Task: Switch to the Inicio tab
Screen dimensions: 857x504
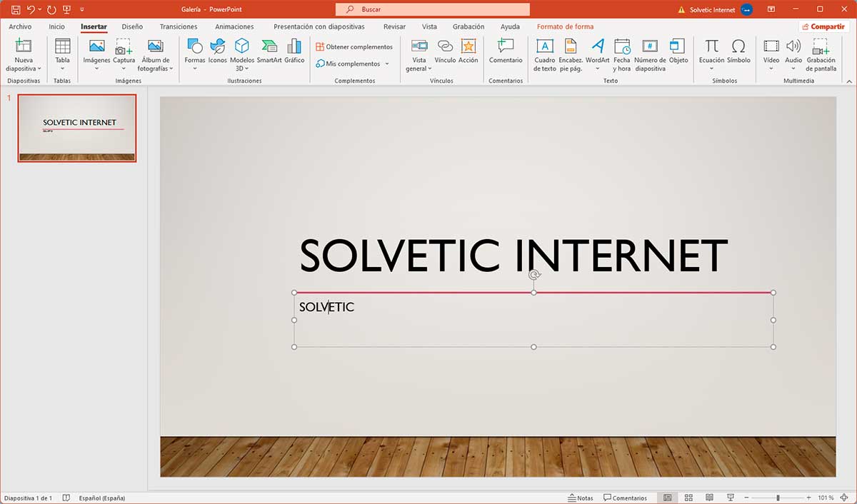Action: (56, 26)
